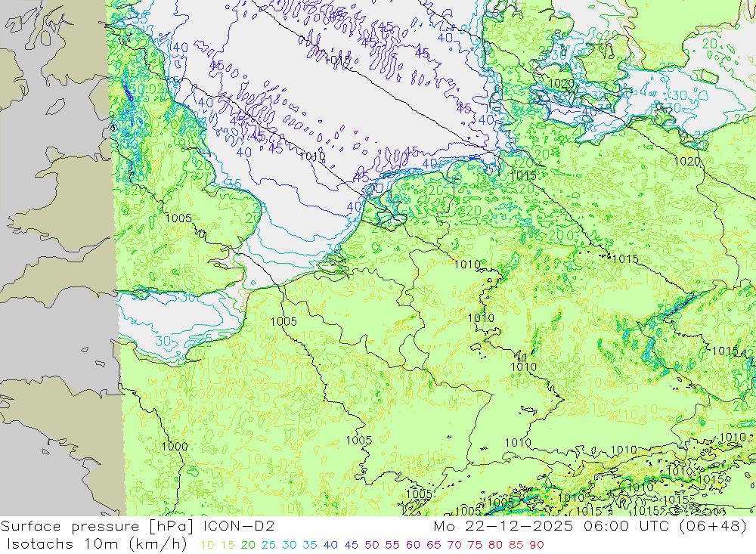The width and height of the screenshot is (756, 554).
Task: Select the '(km/h)' unit label
Action: (x=158, y=544)
